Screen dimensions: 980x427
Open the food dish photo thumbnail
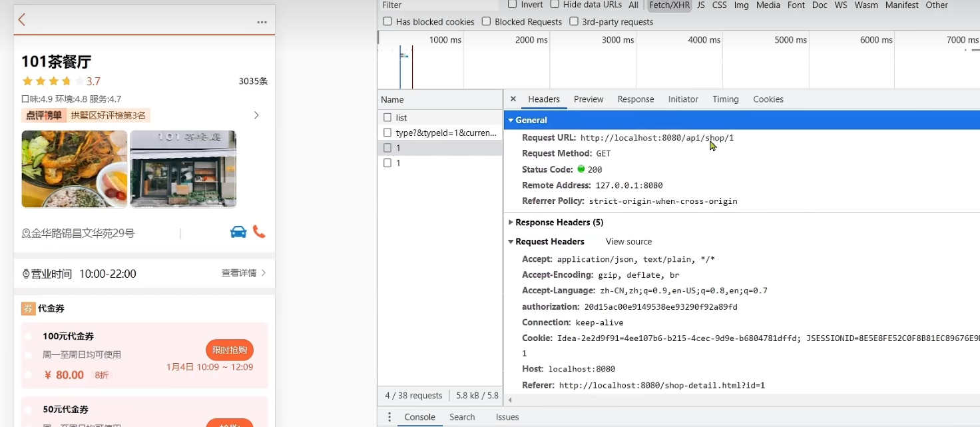click(x=75, y=169)
